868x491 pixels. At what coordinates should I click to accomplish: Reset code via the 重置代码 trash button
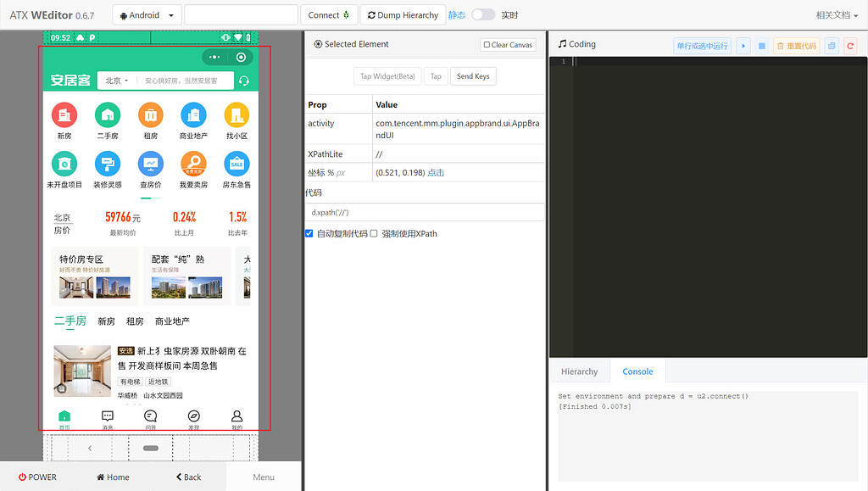coord(795,45)
